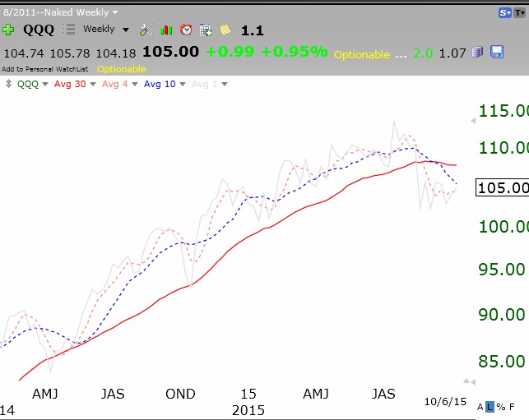The height and width of the screenshot is (420, 529).
Task: Click the bold 105.00 last price value
Action: click(170, 52)
